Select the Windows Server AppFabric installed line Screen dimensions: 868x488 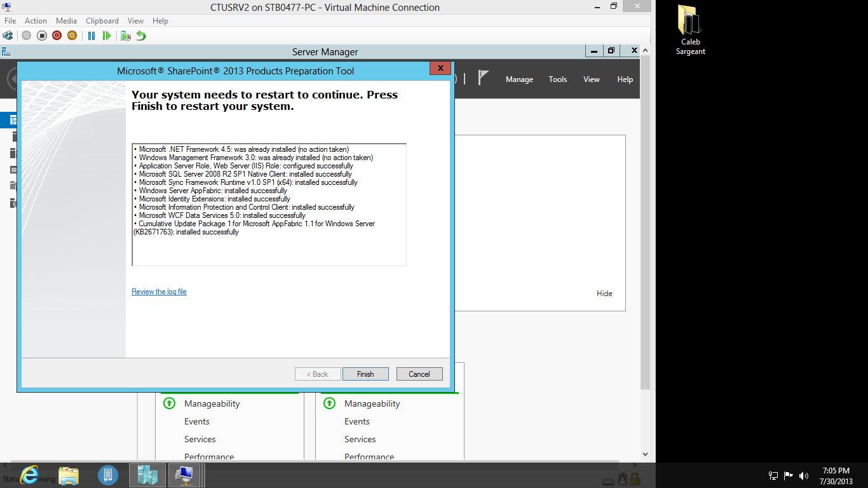pyautogui.click(x=210, y=191)
